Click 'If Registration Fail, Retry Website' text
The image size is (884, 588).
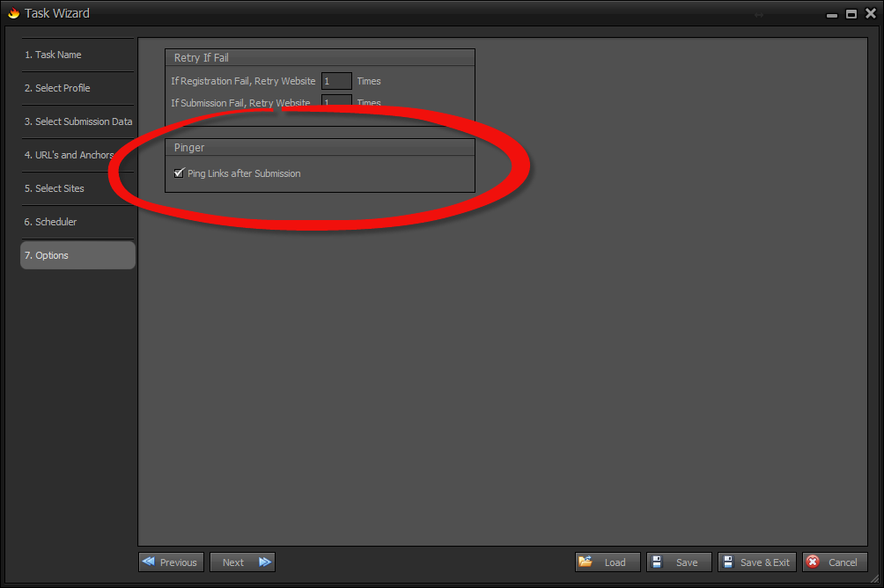tap(243, 81)
